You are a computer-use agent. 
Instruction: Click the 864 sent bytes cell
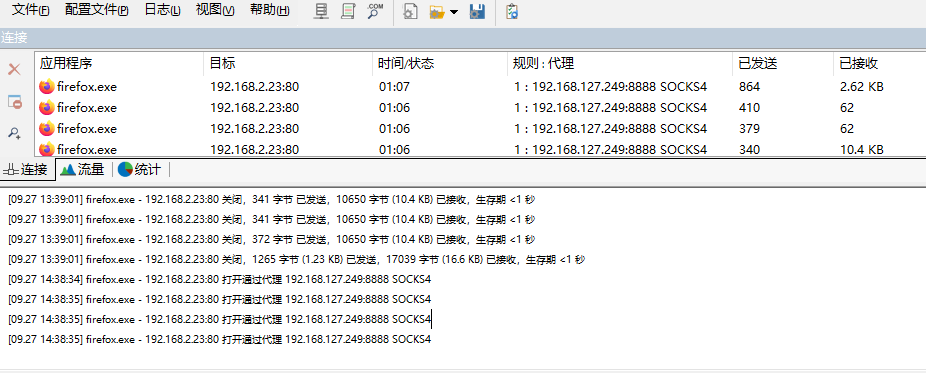coord(749,87)
